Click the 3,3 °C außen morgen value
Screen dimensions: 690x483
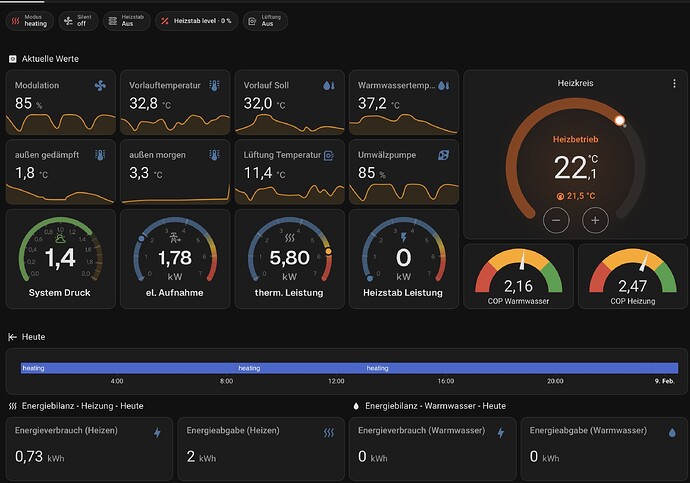coord(146,173)
